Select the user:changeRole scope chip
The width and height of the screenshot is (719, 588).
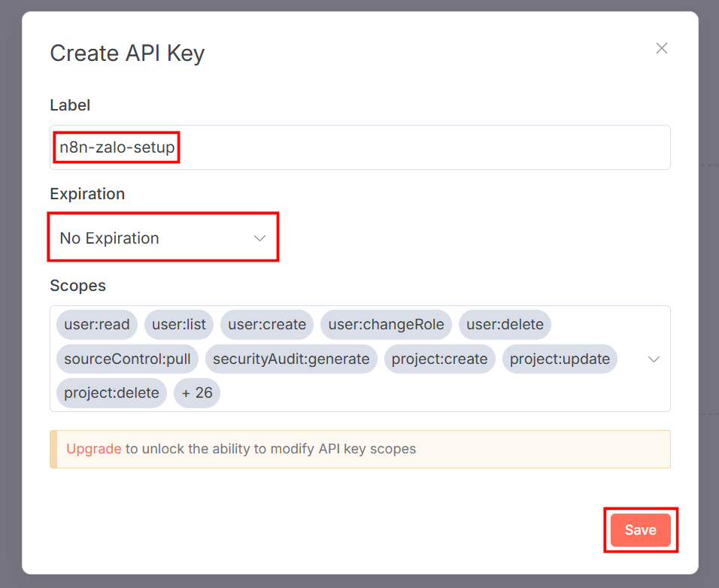[386, 324]
